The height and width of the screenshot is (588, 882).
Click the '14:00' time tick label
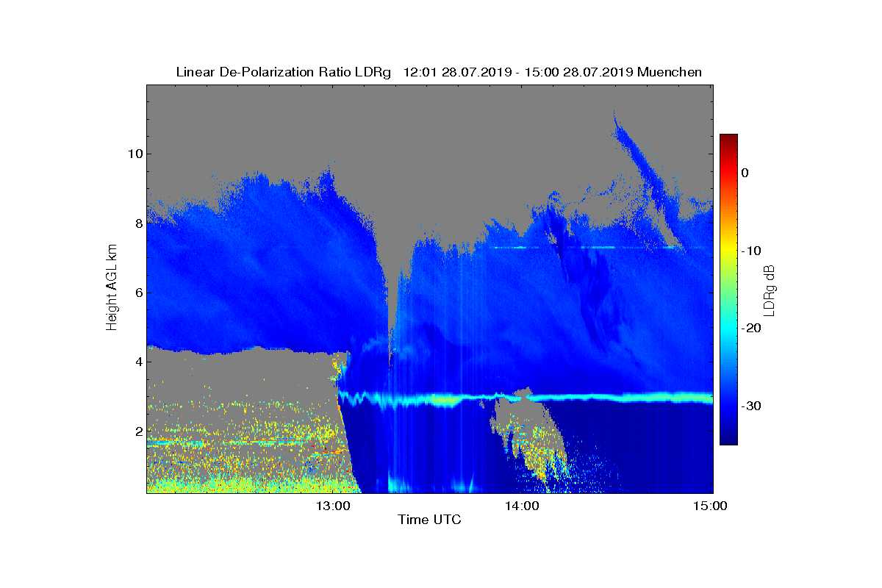click(x=521, y=506)
